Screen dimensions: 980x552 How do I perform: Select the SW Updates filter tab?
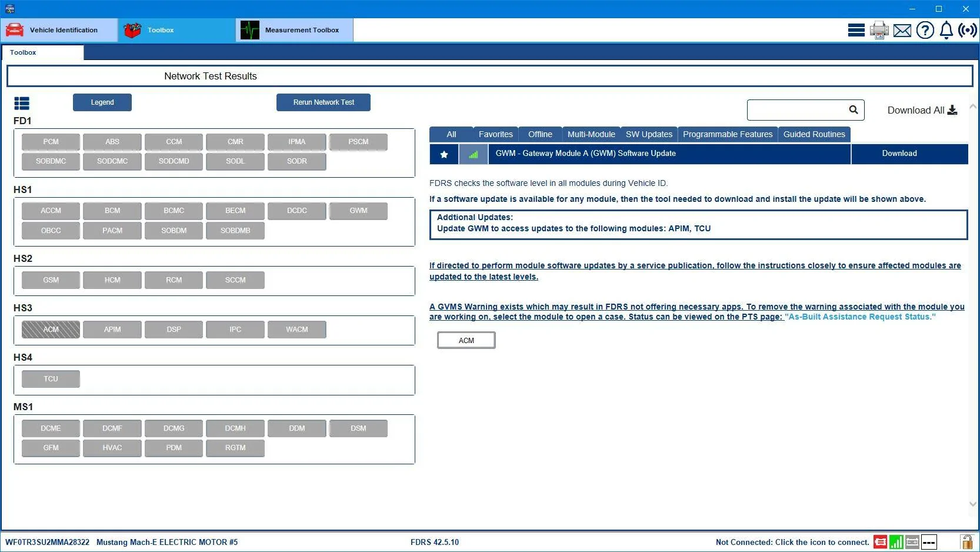pyautogui.click(x=649, y=134)
